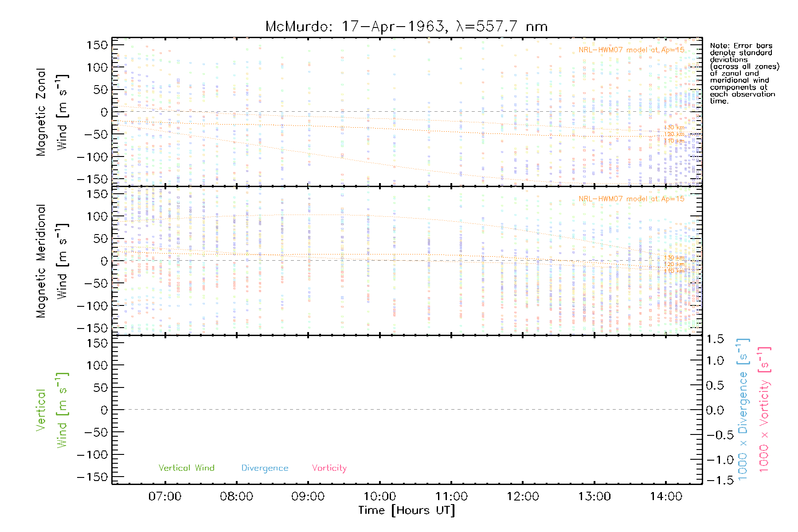Click the 0.0 tick on right axis

715,410
